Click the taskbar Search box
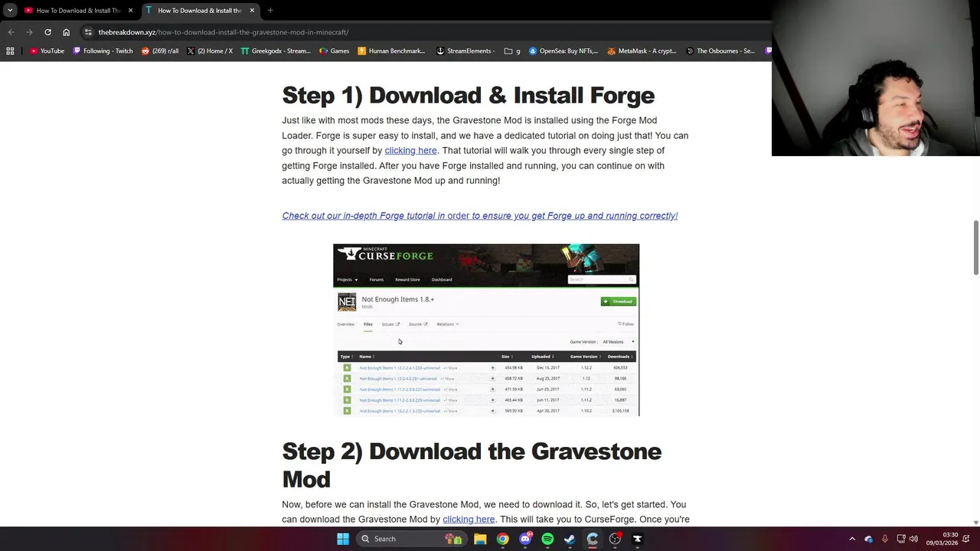Image resolution: width=980 pixels, height=551 pixels. click(410, 539)
